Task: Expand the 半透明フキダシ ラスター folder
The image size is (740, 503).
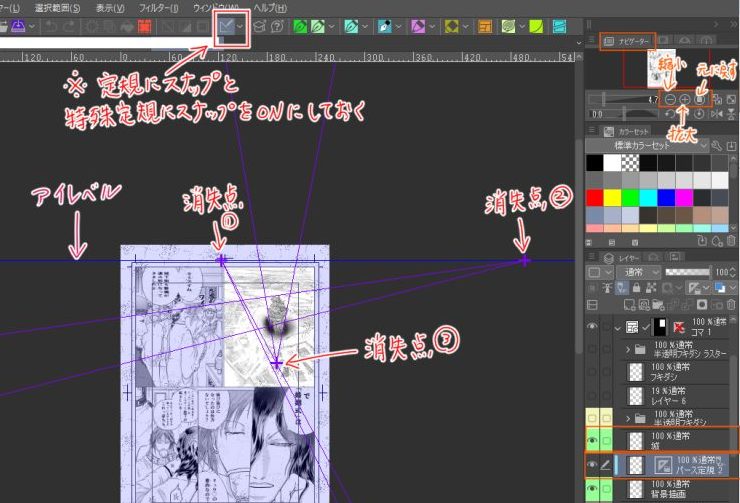Action: coord(628,350)
